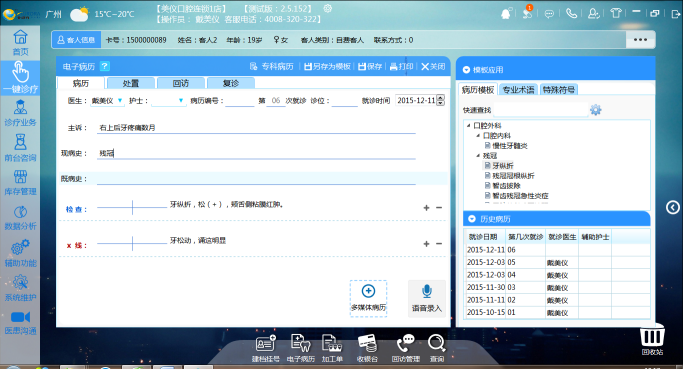Switch to the 处置 tab
Screen dimensions: 683x369
click(131, 83)
